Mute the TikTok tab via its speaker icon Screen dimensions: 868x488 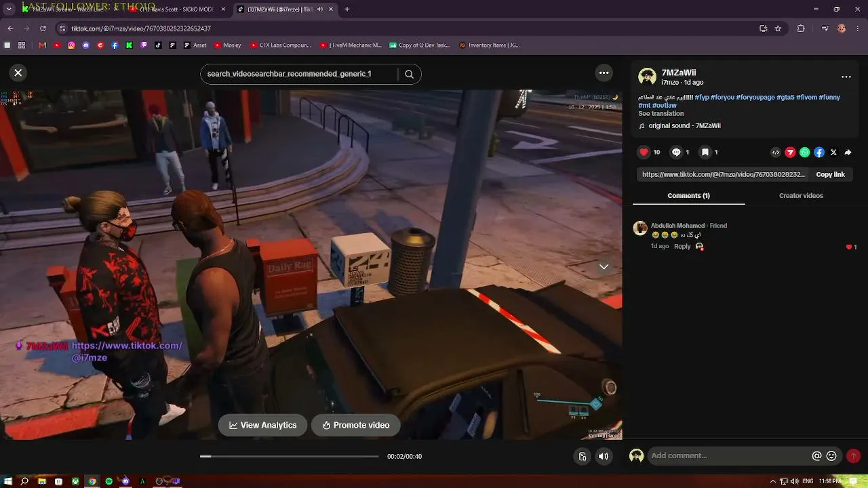[320, 9]
